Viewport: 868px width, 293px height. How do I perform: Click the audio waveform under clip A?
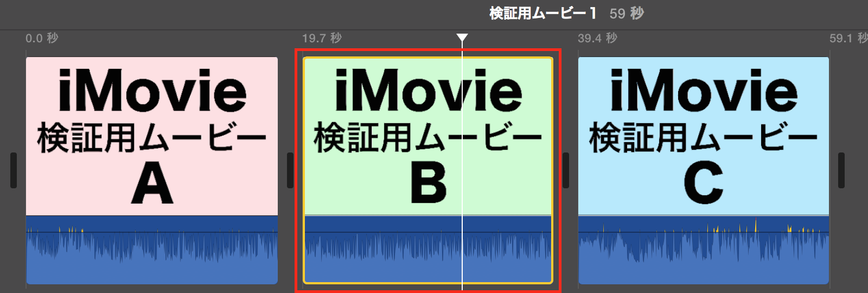152,250
